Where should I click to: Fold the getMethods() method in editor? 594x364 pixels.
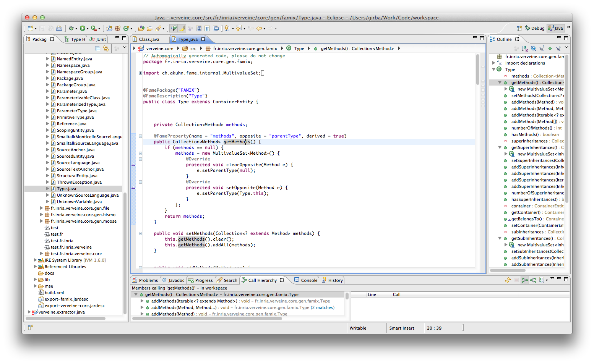[140, 136]
